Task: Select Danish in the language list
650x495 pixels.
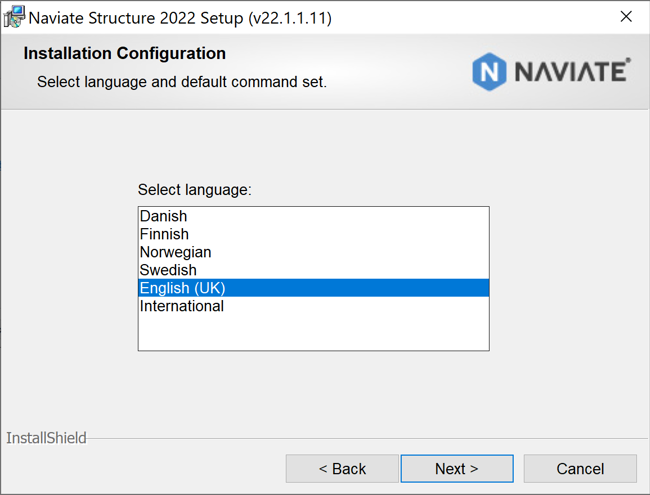Action: pyautogui.click(x=313, y=216)
